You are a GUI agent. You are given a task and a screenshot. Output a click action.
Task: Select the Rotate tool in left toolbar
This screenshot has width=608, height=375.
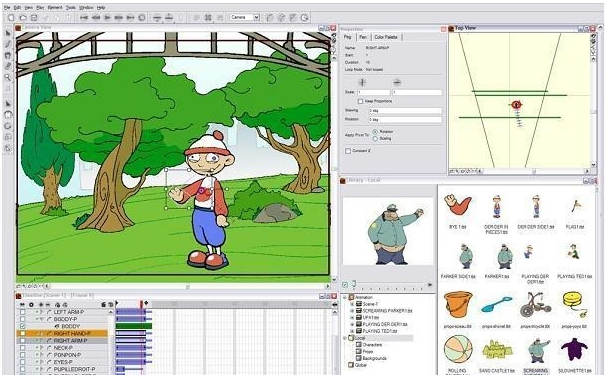point(8,126)
